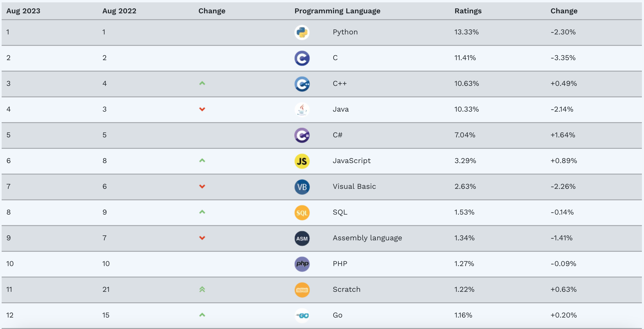
Task: Select the Assembly language name text
Action: [x=367, y=238]
